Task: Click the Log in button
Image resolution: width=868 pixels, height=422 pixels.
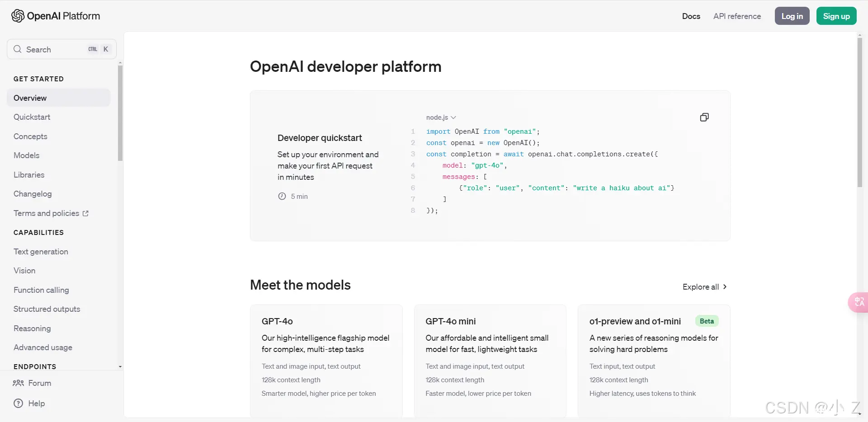Action: click(792, 16)
